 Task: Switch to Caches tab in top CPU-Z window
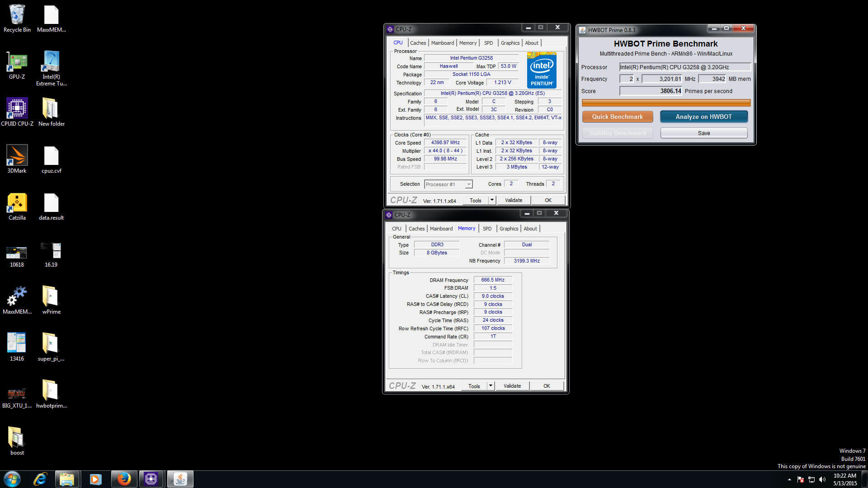point(418,43)
